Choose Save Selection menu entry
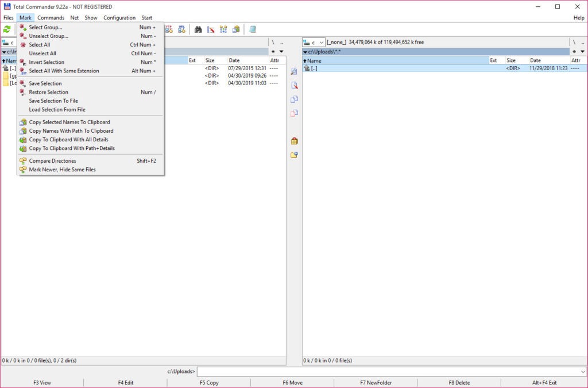This screenshot has width=588, height=388. pyautogui.click(x=90, y=83)
